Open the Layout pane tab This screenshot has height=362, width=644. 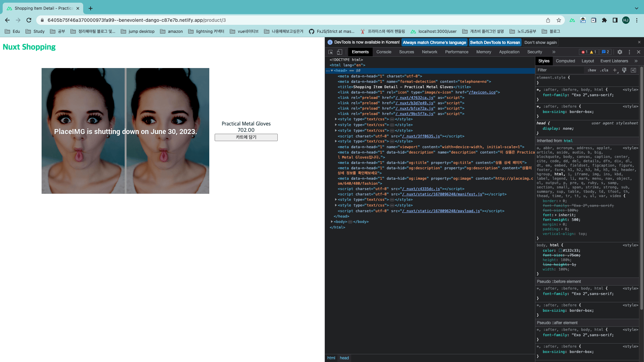coord(588,61)
